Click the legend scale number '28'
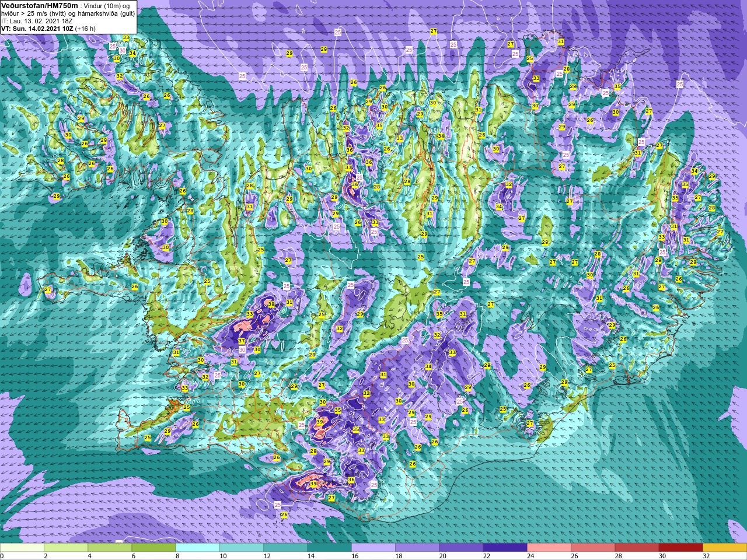Image resolution: width=747 pixels, height=560 pixels. tap(619, 556)
